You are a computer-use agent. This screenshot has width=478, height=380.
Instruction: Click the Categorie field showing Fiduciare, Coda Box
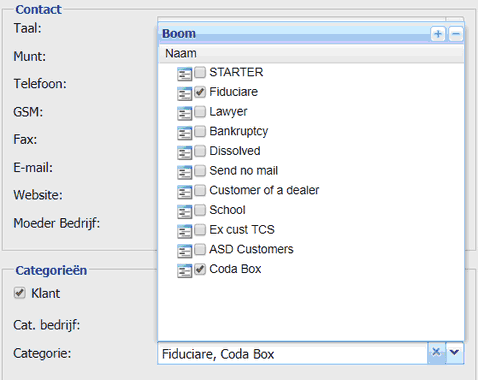coord(293,354)
